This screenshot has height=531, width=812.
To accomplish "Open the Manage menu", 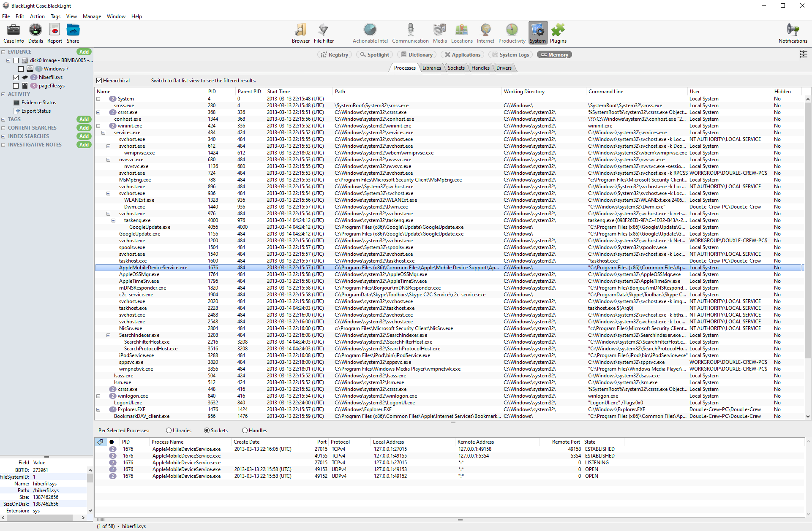I will [92, 16].
